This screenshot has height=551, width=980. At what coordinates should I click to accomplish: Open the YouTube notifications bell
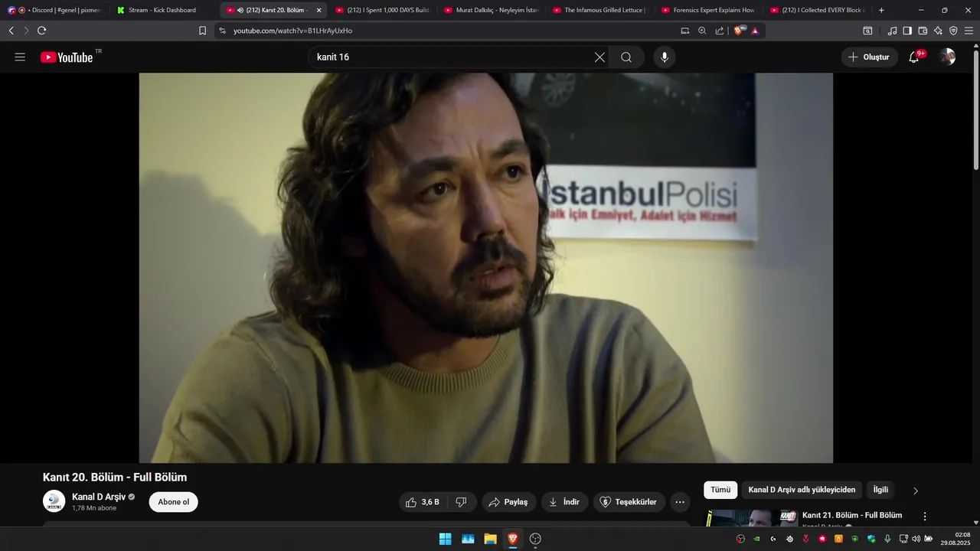914,57
